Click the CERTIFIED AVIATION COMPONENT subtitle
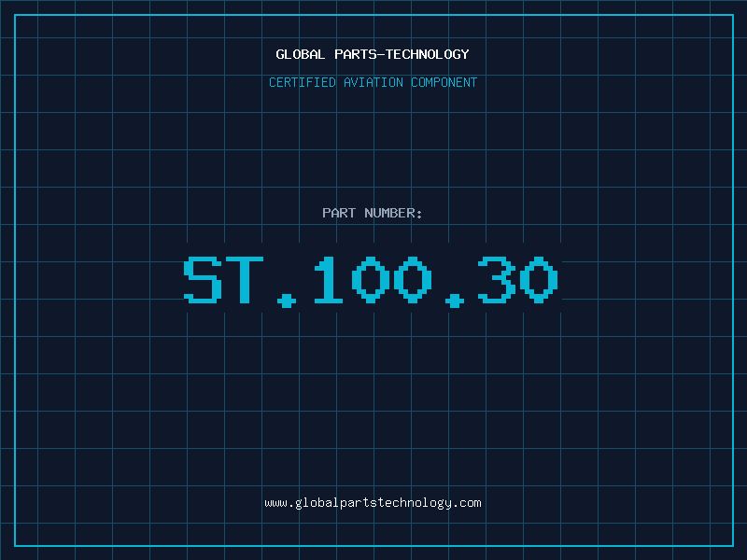The width and height of the screenshot is (747, 560). (x=373, y=82)
